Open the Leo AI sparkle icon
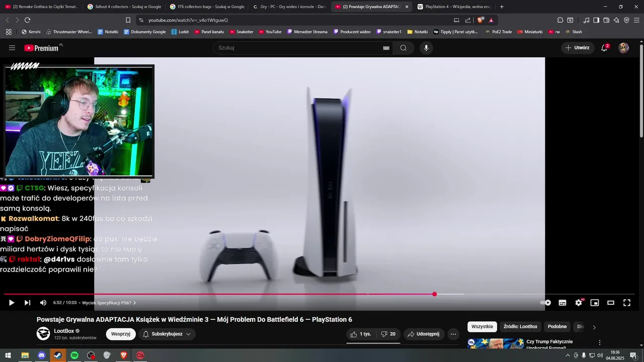This screenshot has height=362, width=644. 616,20
